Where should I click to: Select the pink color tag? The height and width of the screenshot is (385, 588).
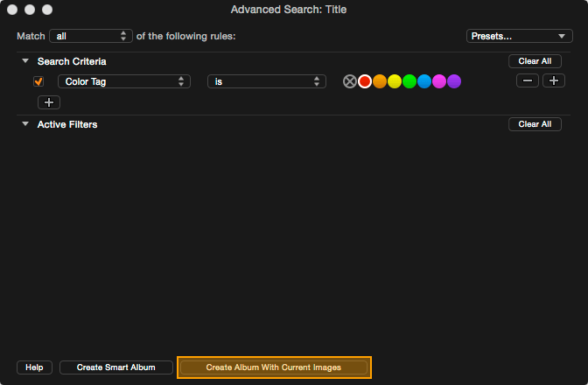(x=439, y=81)
